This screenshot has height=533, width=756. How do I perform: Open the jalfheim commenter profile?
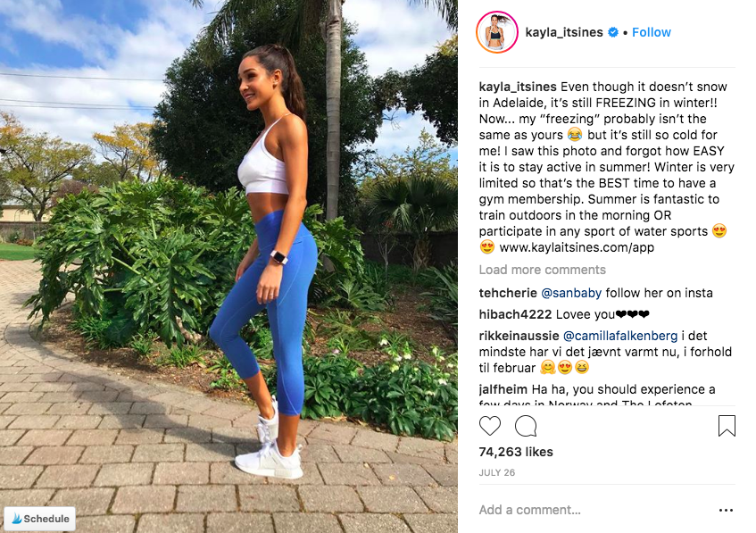pos(503,389)
